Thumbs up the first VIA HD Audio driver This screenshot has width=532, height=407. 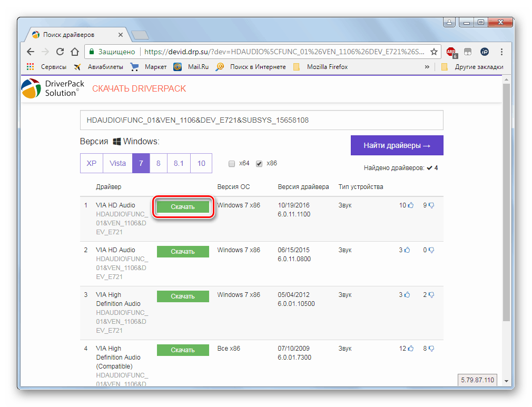coord(411,205)
